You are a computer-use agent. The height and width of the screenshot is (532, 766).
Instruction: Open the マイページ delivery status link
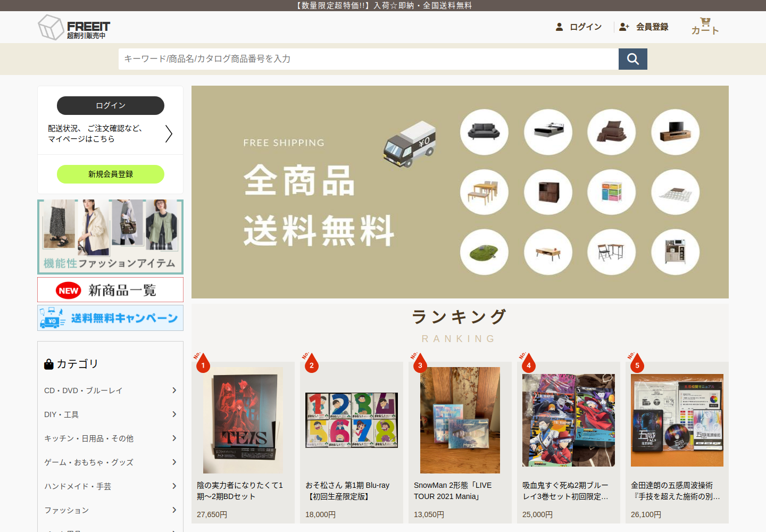click(x=110, y=134)
